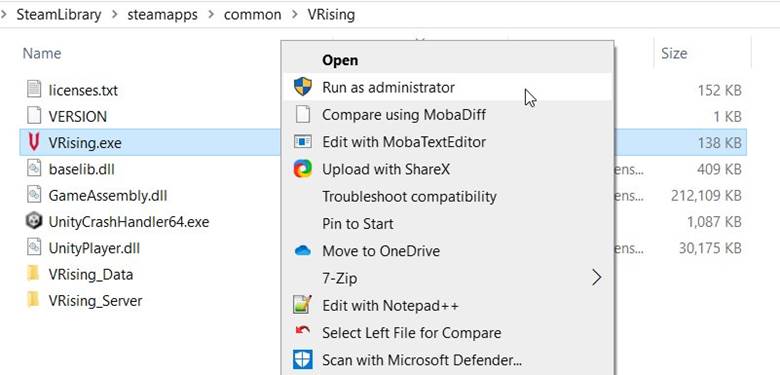780x375 pixels.
Task: Click the MobaTextEditor icon
Action: [302, 142]
